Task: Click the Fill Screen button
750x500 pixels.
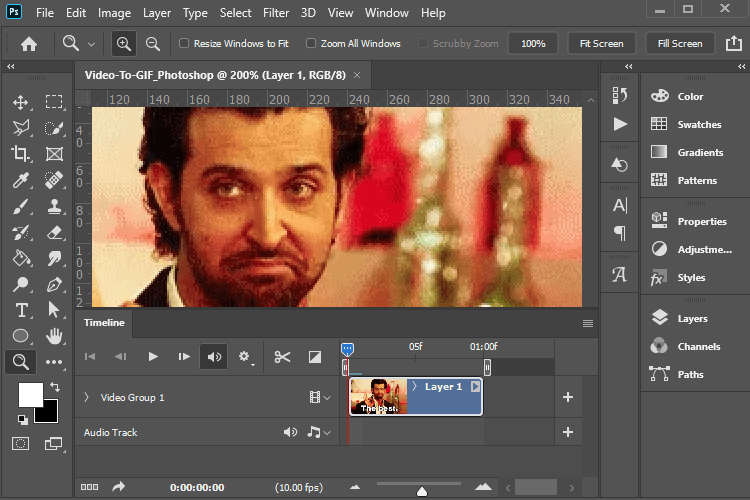Action: click(x=680, y=44)
